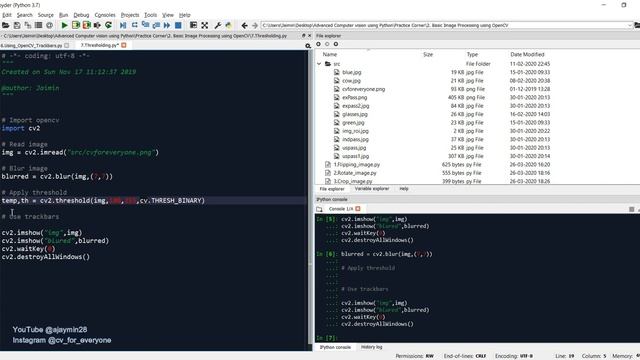Select 1.Flipping_image.py in file explorer
The width and height of the screenshot is (640, 360).
356,164
